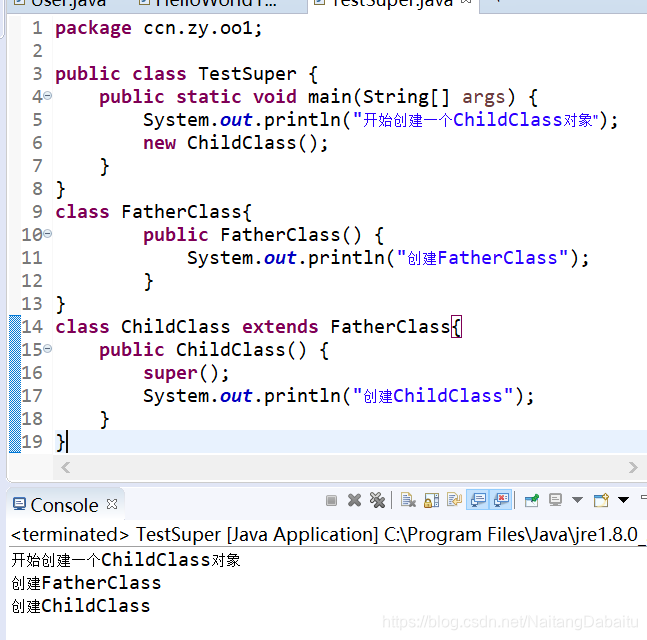Toggle Show Console When Standard Error Changes
This screenshot has width=647, height=640.
pos(501,500)
